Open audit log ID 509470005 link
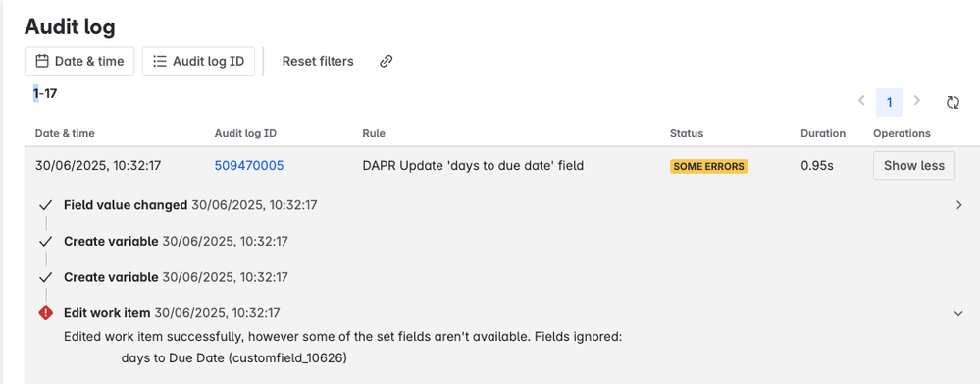980x384 pixels. click(x=249, y=166)
